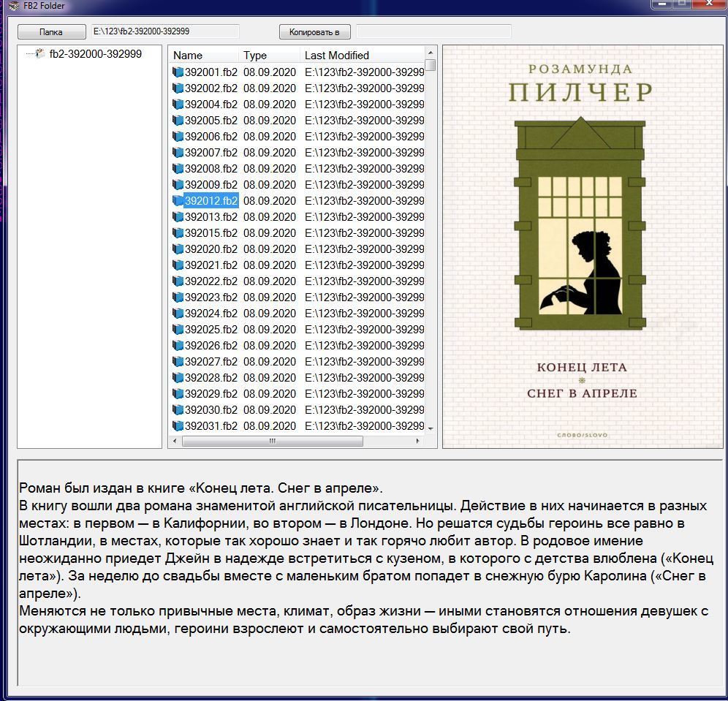The width and height of the screenshot is (728, 701).
Task: Click the 08.09.2020 date in 392027.fb2 row
Action: coord(270,362)
